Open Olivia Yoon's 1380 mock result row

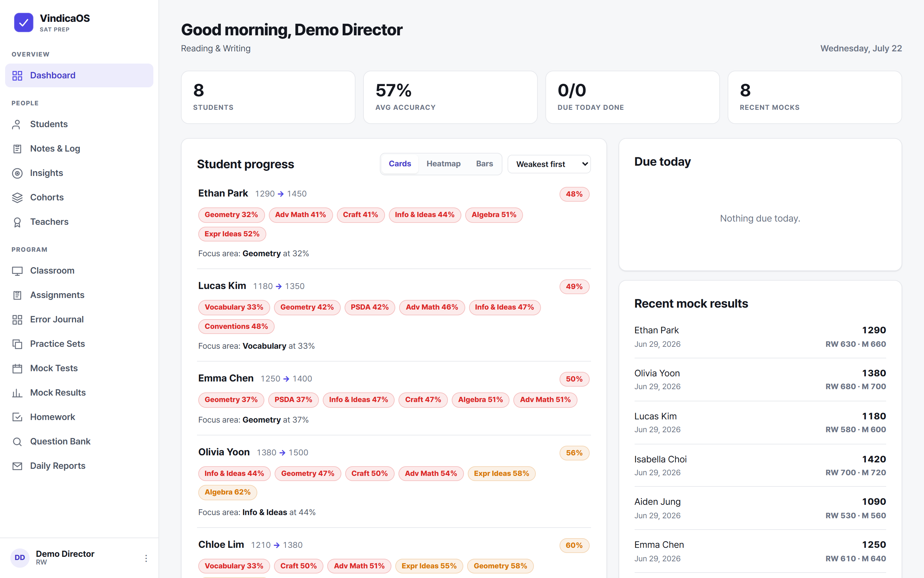point(760,380)
